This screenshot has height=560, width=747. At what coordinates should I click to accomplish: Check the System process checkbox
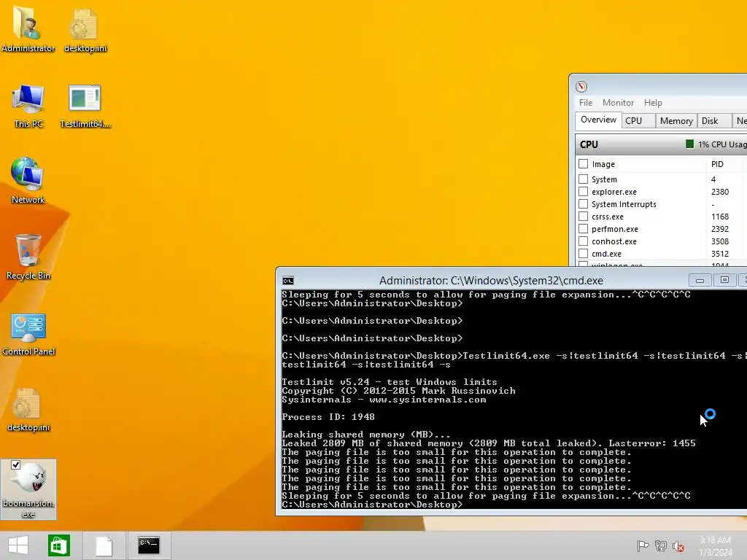583,179
